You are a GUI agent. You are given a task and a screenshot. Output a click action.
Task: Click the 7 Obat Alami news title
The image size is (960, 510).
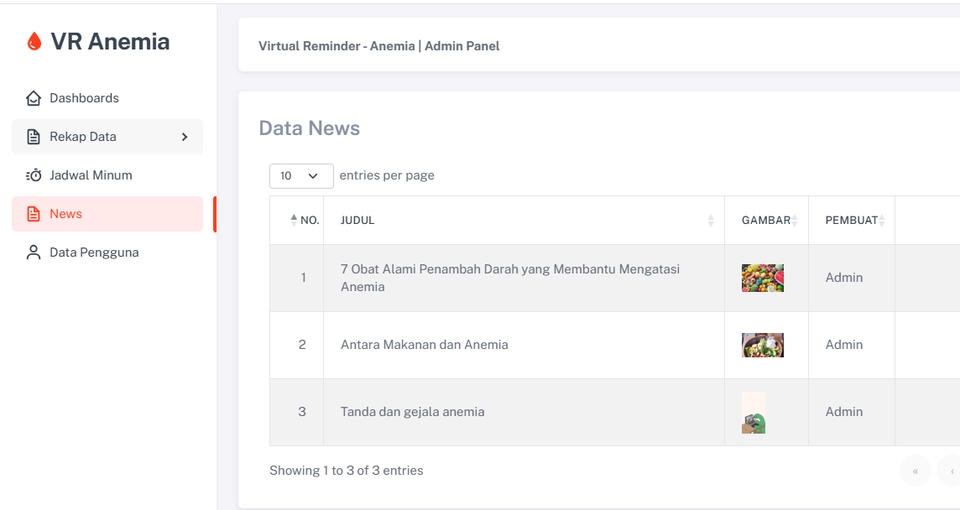point(510,278)
